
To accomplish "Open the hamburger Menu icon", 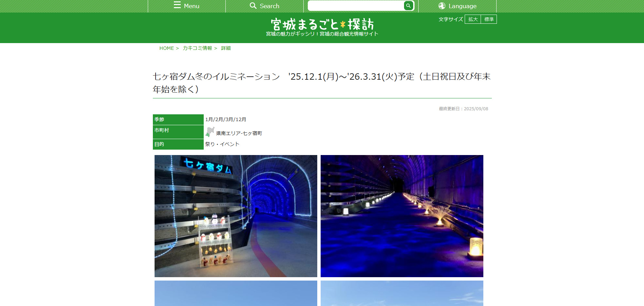I will tap(177, 5).
